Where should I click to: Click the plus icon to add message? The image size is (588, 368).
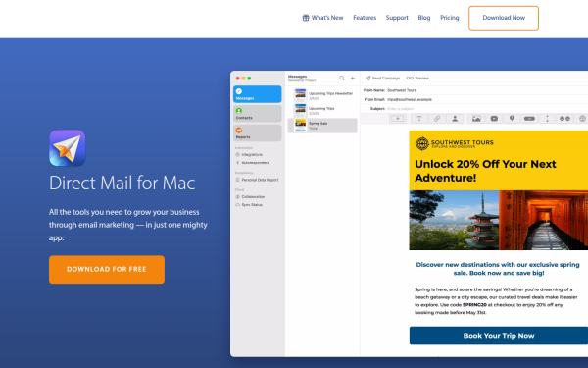point(353,79)
